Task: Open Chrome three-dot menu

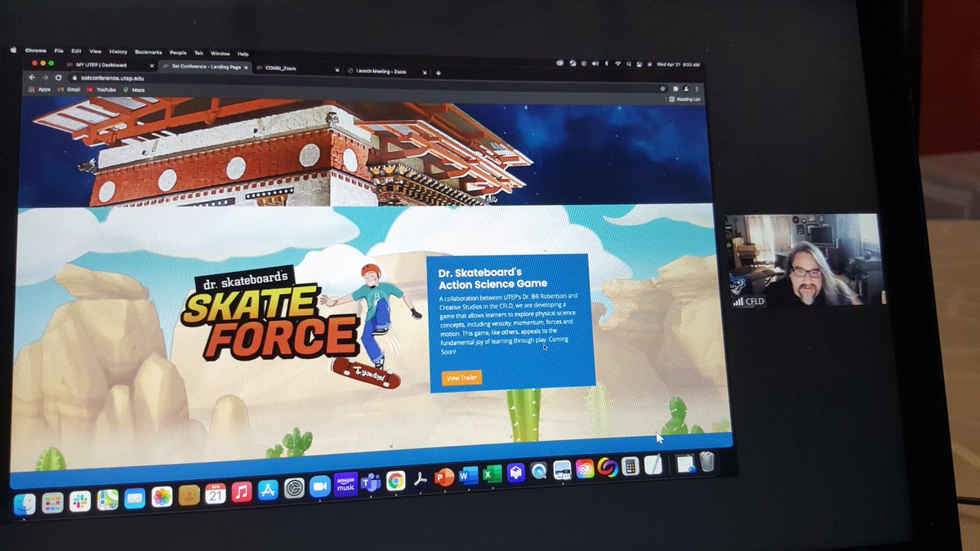Action: 697,88
